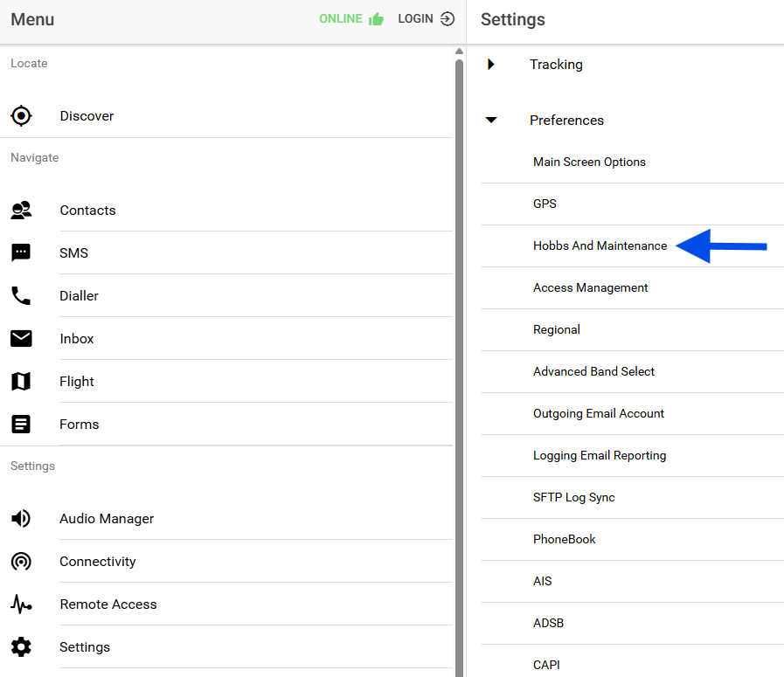Select Main Screen Options
This screenshot has height=677, width=784.
(x=589, y=162)
